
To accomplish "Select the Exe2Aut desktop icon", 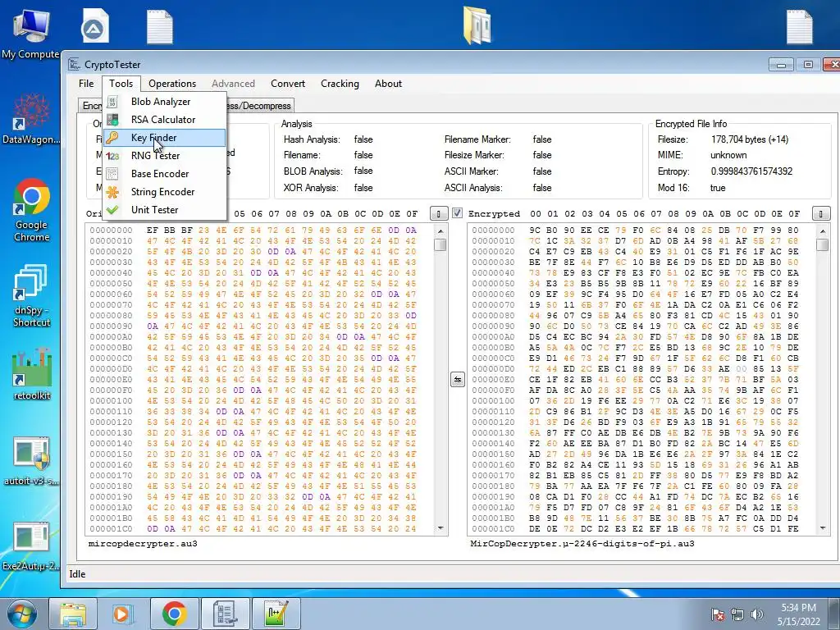I will (31, 547).
